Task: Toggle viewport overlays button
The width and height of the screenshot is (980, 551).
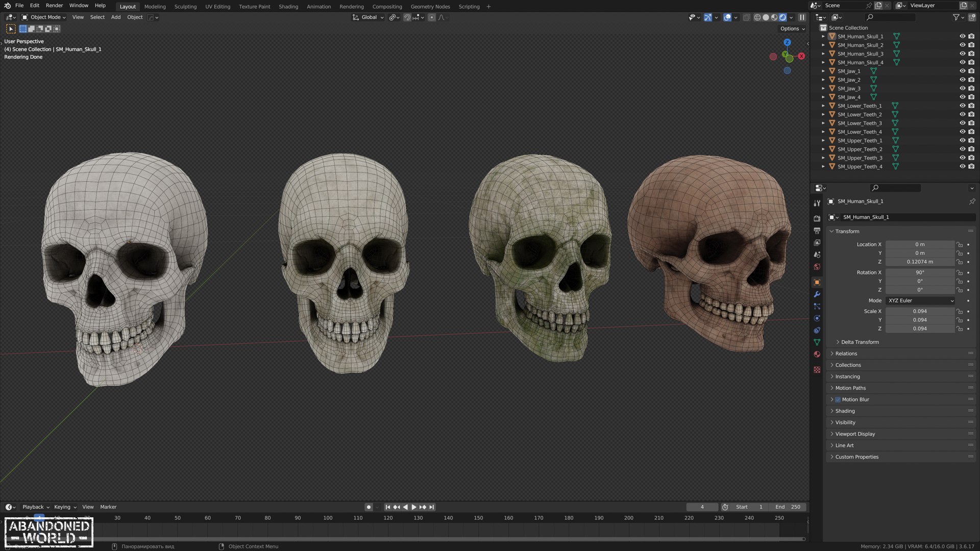Action: (x=727, y=17)
